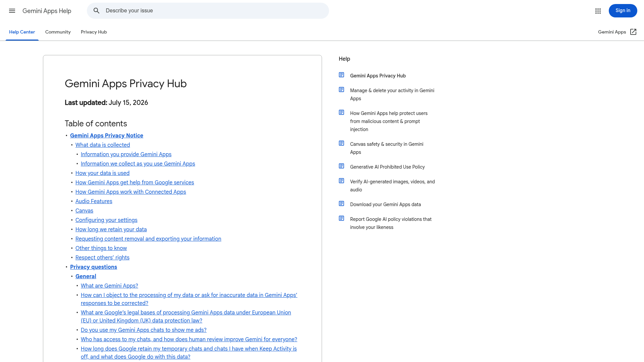Open sidebar Gemini Apps Privacy Hub article
The image size is (644, 362).
tap(378, 76)
